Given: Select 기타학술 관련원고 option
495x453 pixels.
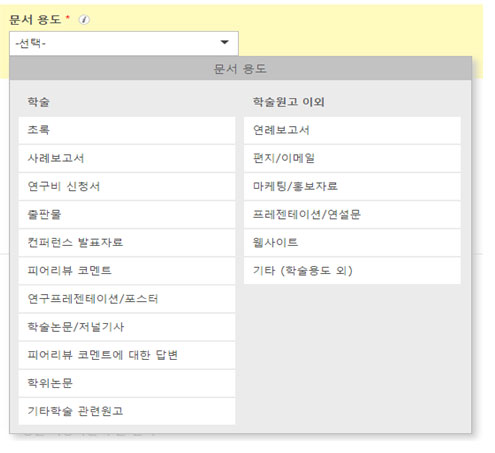Looking at the screenshot, I should click(127, 411).
